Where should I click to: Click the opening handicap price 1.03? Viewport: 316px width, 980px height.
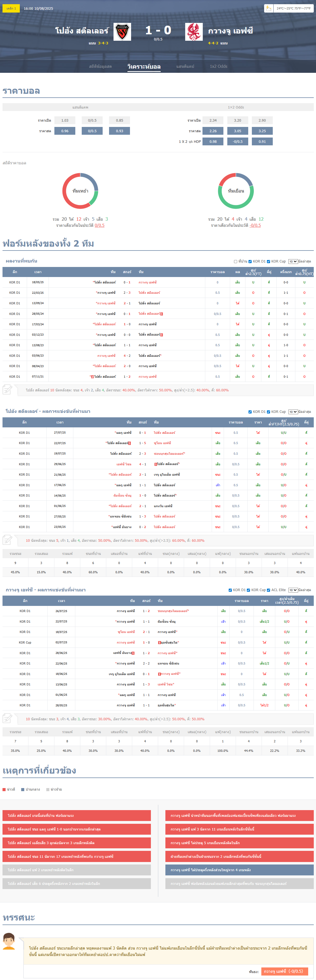(65, 120)
